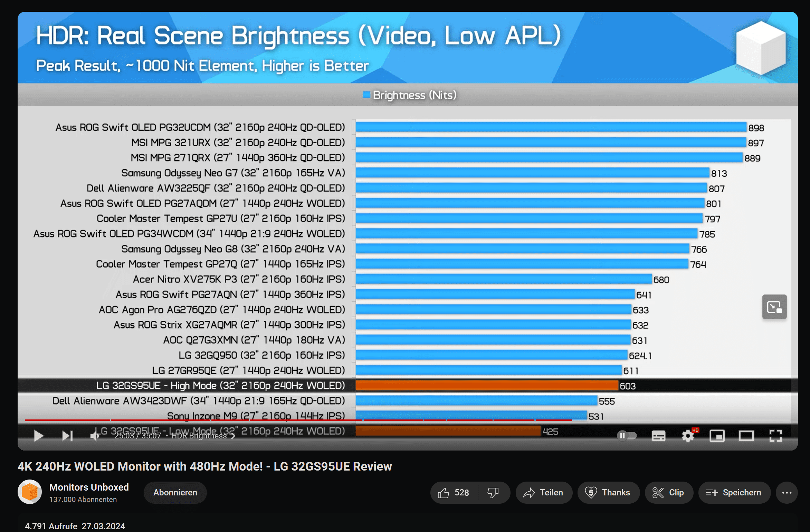The width and height of the screenshot is (810, 532).
Task: Click the 4.791 Aufrufe view count
Action: tap(51, 526)
